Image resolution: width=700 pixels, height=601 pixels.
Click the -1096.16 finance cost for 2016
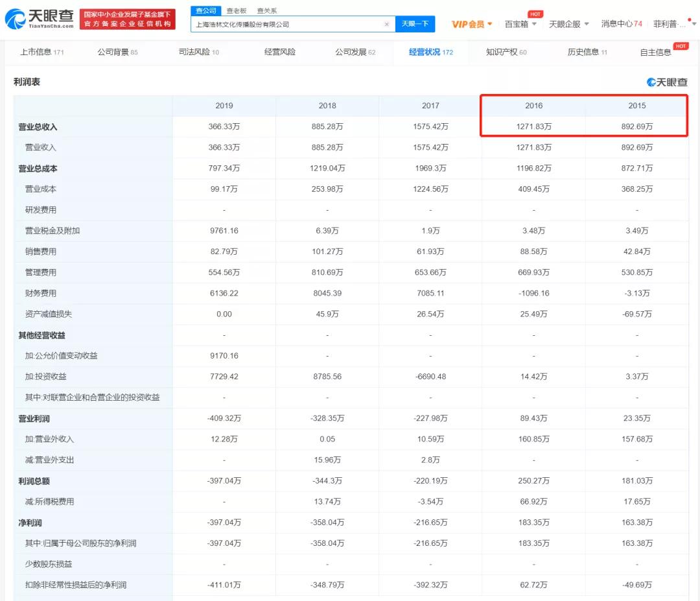tap(534, 293)
